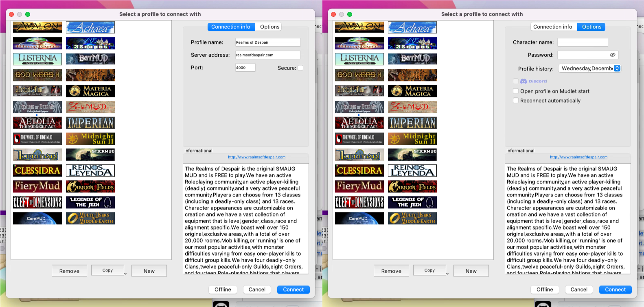Select the God Wars II profile in the left window
This screenshot has height=307, width=644.
coord(37,75)
